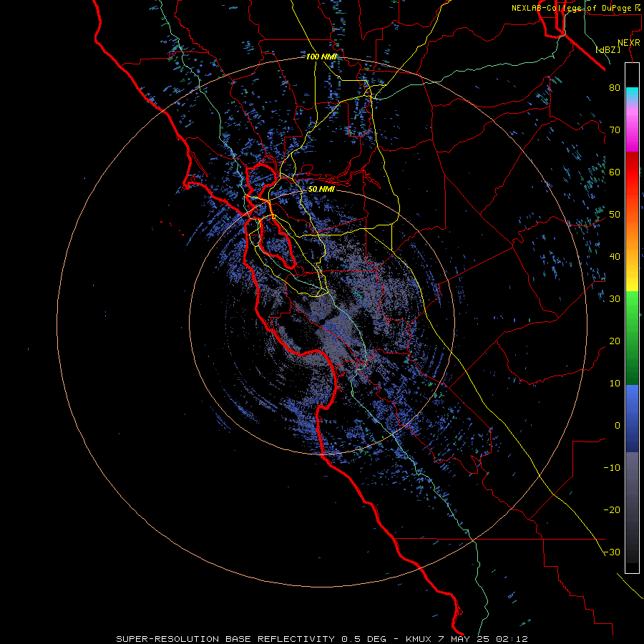Click the NEXR label above the color scale
This screenshot has width=644, height=644.
[629, 43]
